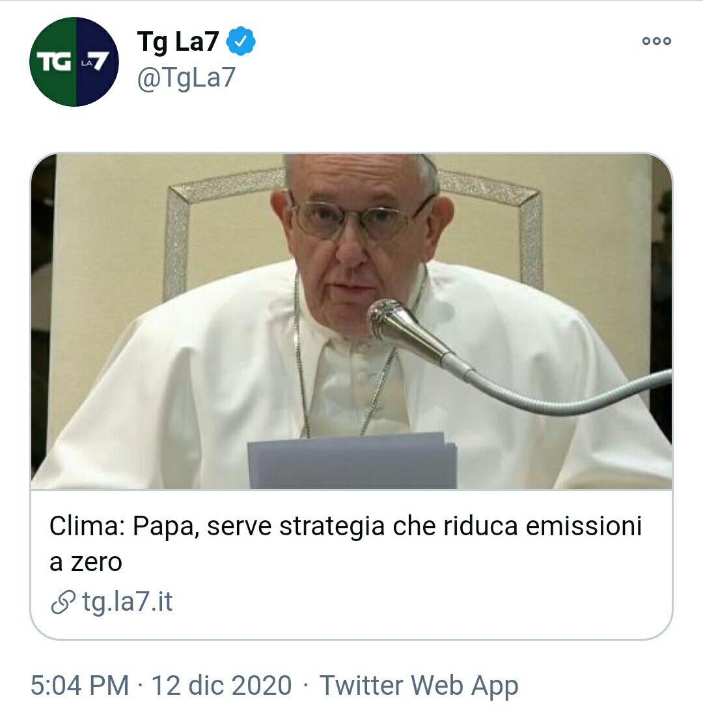Click the "a zero" headline line

tap(85, 562)
